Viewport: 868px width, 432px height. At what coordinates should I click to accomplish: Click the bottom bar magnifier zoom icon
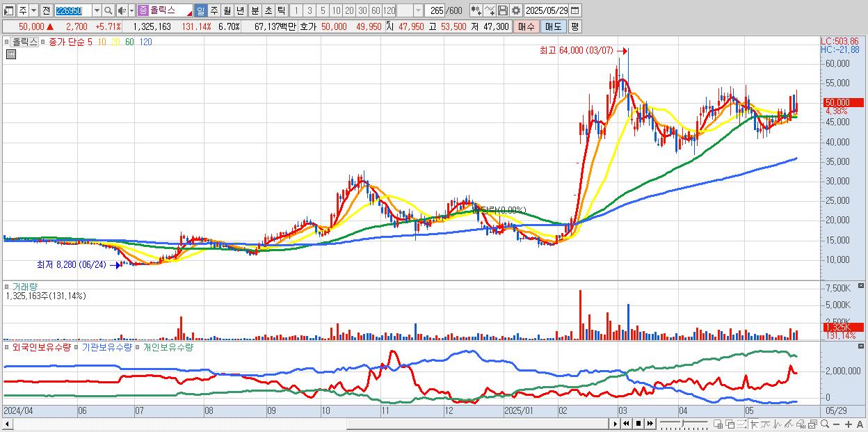pos(825,424)
